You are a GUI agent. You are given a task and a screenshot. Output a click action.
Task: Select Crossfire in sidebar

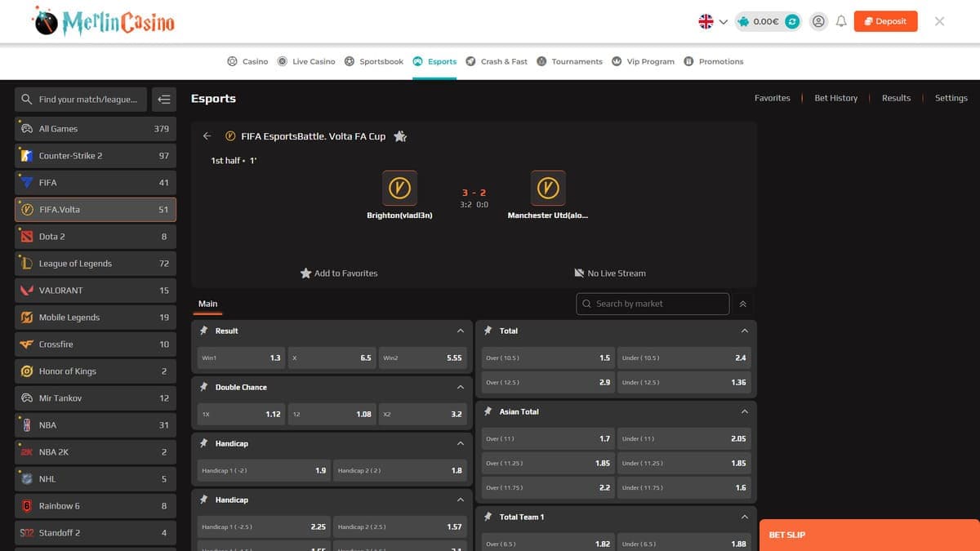pyautogui.click(x=95, y=344)
